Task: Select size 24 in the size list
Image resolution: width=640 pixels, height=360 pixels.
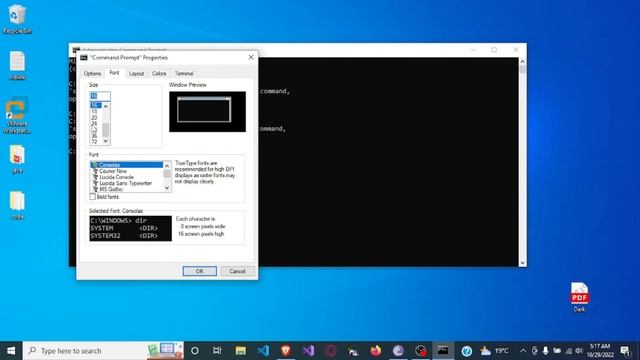Action: point(94,123)
